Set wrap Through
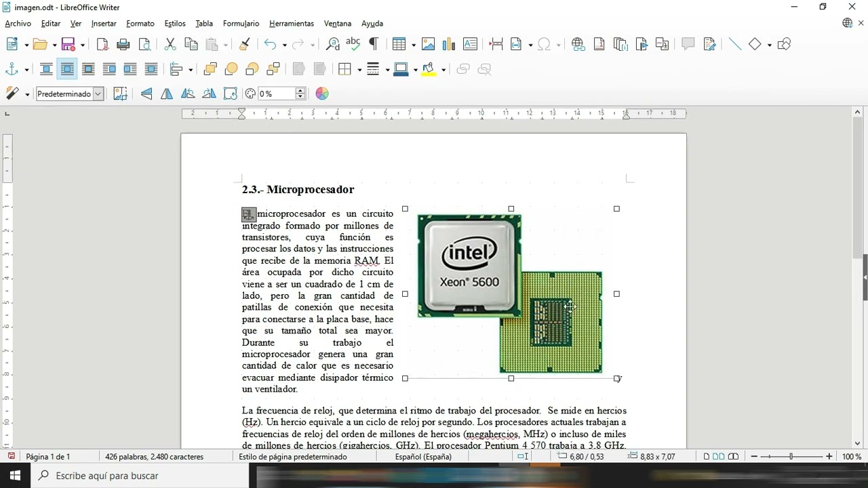The width and height of the screenshot is (868, 488). click(151, 69)
